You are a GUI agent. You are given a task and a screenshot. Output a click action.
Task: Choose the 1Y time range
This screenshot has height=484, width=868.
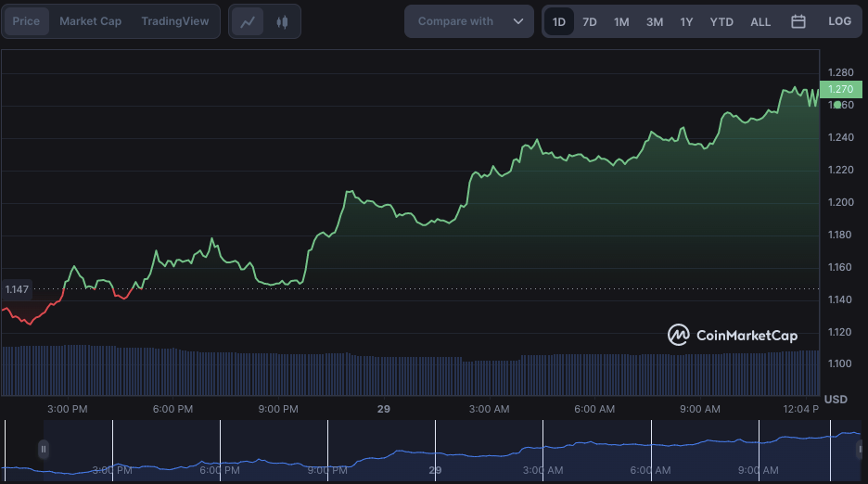click(x=686, y=21)
